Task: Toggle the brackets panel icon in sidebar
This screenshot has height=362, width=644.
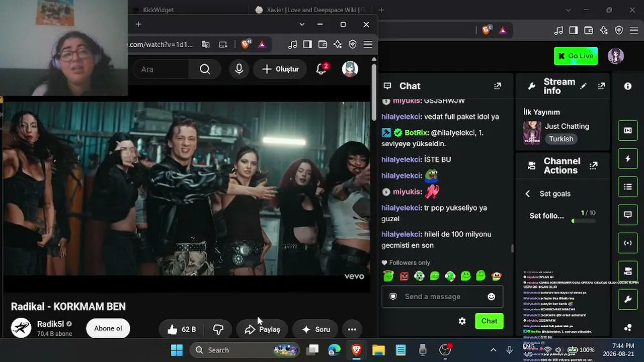Action: coord(628,243)
